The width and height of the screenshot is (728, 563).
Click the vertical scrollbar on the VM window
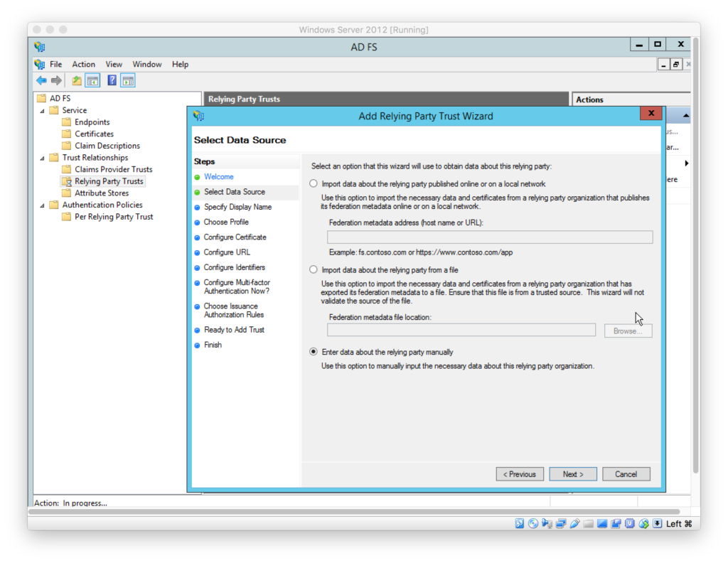coord(695,255)
